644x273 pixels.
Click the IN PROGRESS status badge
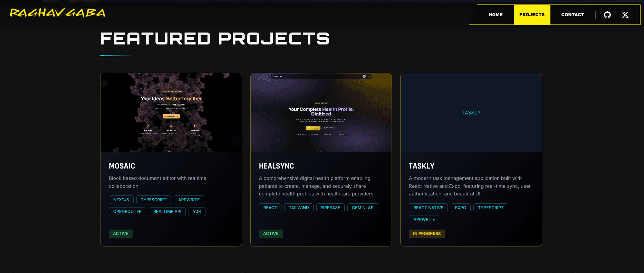coord(426,234)
